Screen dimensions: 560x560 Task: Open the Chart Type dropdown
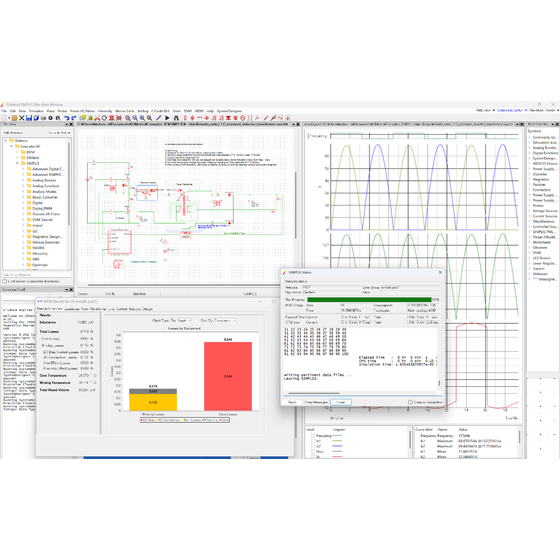pyautogui.click(x=180, y=320)
